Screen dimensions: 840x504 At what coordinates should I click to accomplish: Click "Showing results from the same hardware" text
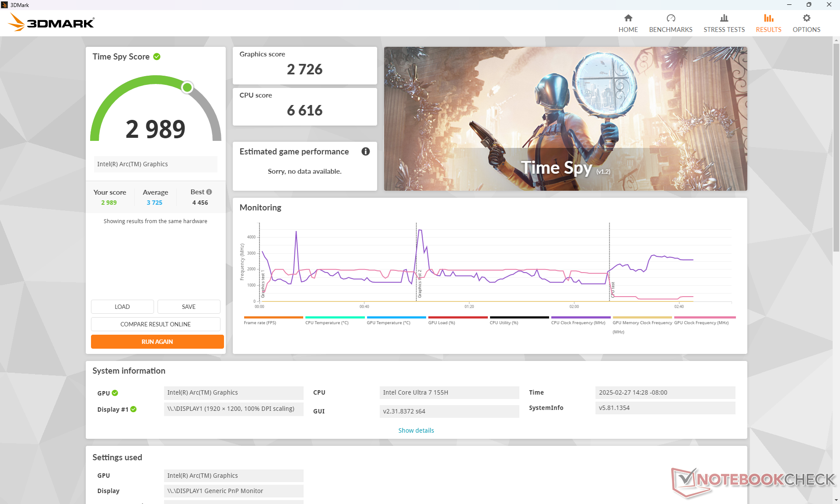(155, 221)
